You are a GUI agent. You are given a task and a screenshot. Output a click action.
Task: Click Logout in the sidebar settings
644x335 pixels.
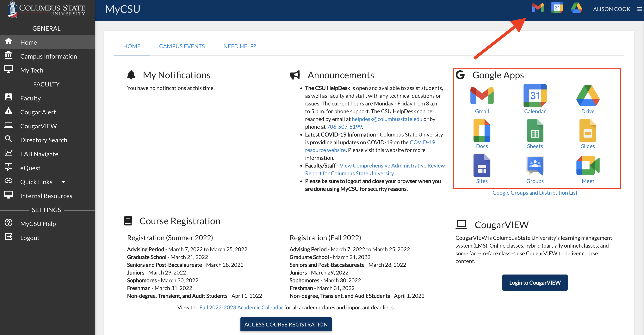(x=30, y=238)
